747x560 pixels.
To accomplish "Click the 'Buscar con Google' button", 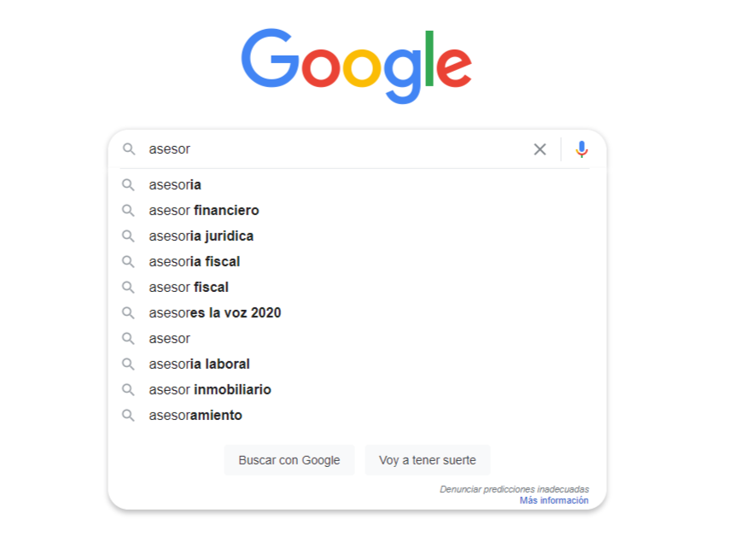I will (289, 460).
